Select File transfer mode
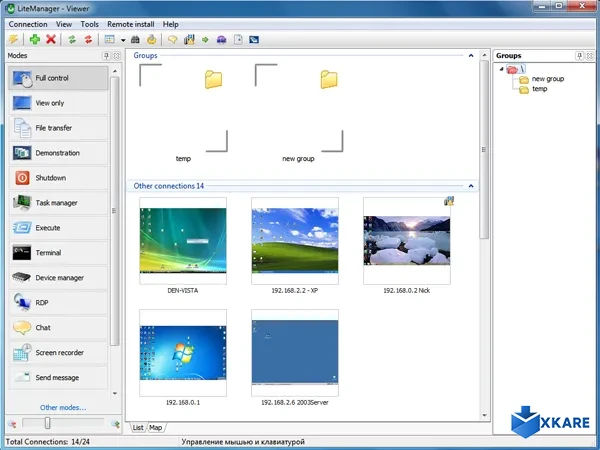 point(58,128)
